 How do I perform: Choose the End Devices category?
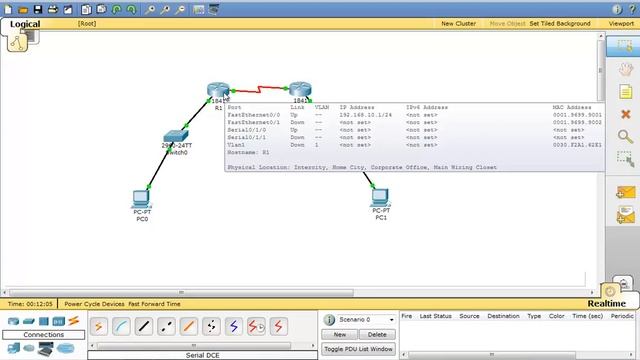13,349
